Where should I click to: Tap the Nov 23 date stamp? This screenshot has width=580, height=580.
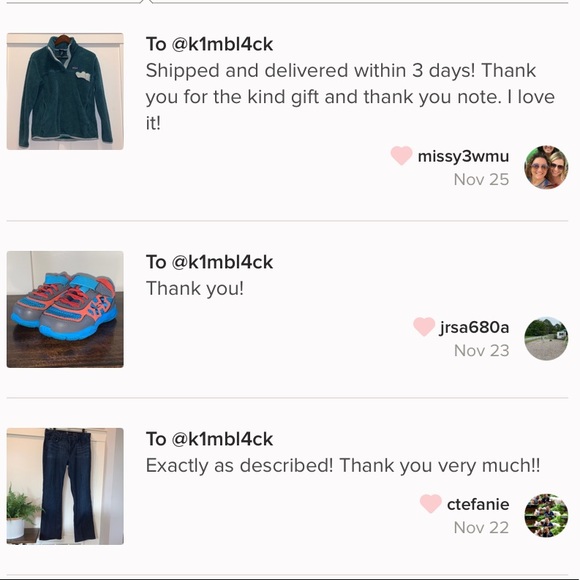(x=481, y=351)
